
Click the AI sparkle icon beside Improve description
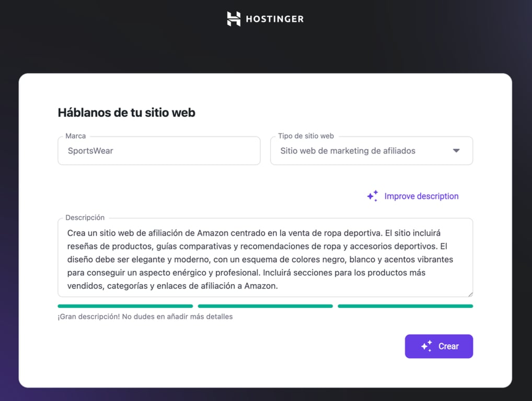(x=372, y=195)
